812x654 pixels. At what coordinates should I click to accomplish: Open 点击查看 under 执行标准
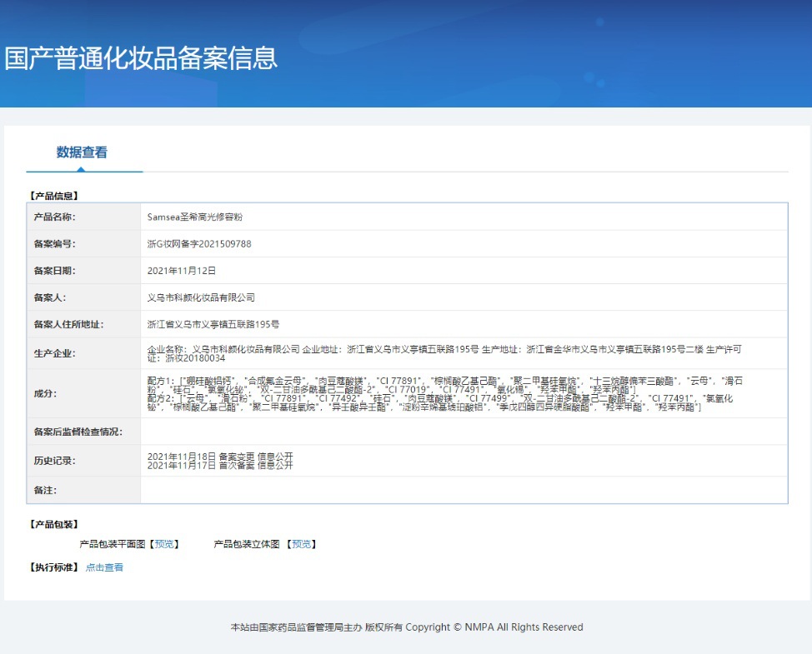click(103, 566)
